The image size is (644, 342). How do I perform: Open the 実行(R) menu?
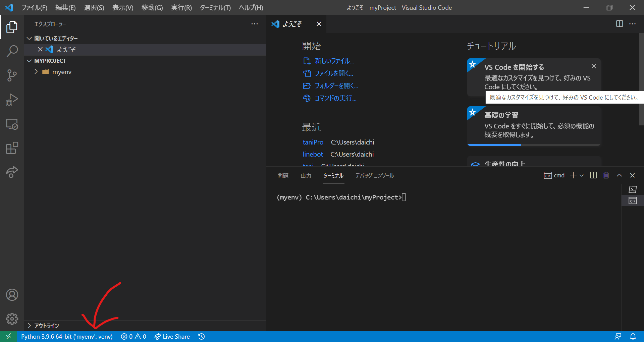coord(181,7)
